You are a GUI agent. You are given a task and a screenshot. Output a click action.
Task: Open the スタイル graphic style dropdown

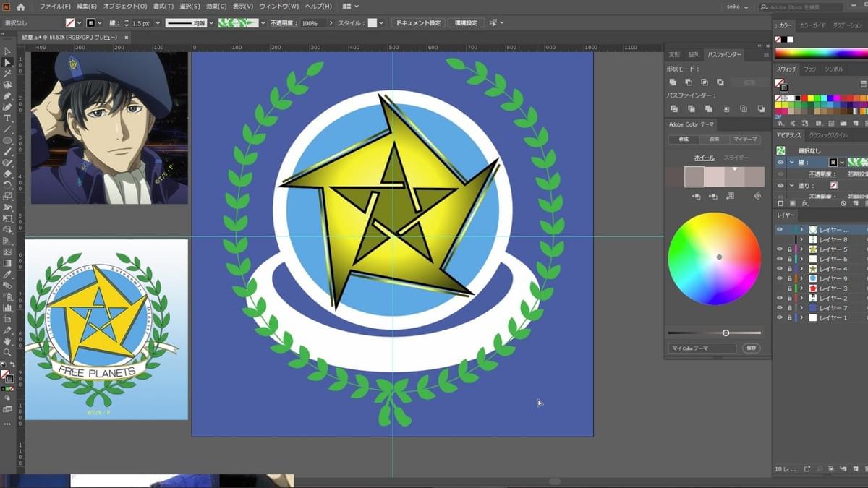click(x=382, y=23)
